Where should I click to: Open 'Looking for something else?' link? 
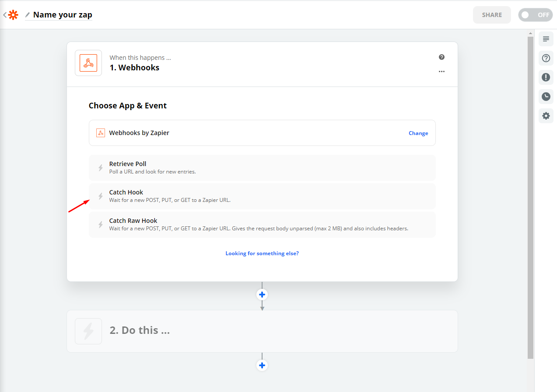[x=262, y=253]
